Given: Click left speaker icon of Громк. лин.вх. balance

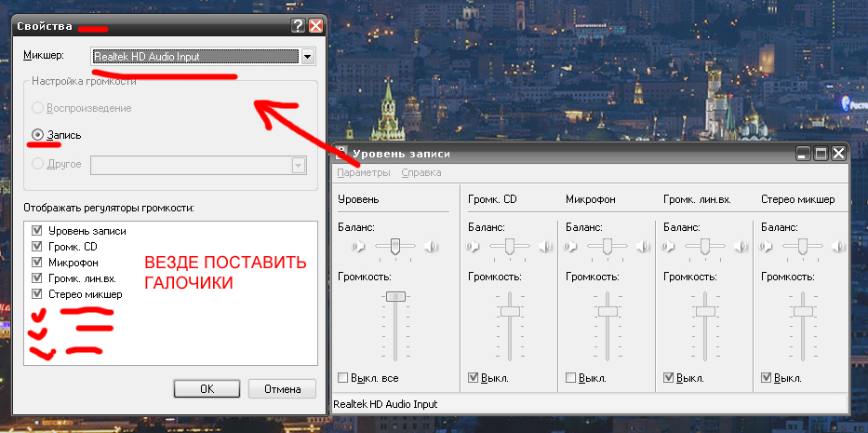Looking at the screenshot, I should pyautogui.click(x=668, y=246).
